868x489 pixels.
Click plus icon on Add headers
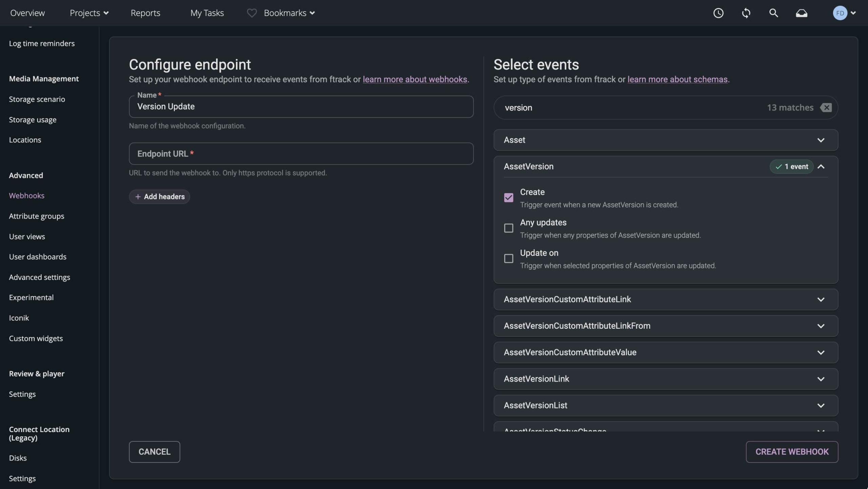138,197
